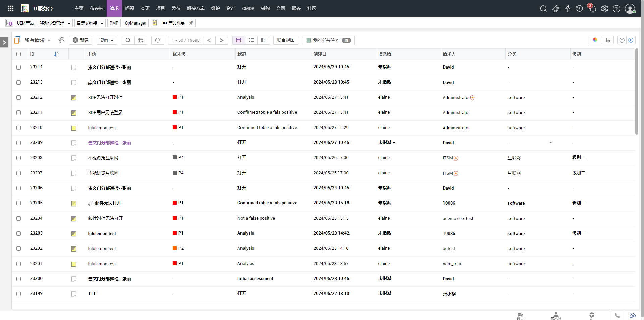This screenshot has width=644, height=320.
Task: Open the 动作 actions dropdown
Action: pyautogui.click(x=107, y=40)
